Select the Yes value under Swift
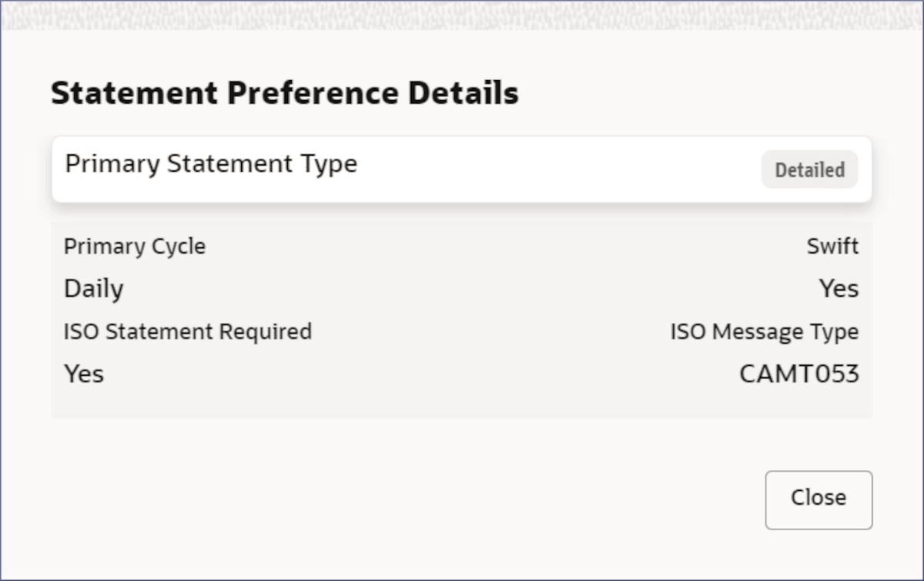Screen dimensions: 924x581 point(839,289)
